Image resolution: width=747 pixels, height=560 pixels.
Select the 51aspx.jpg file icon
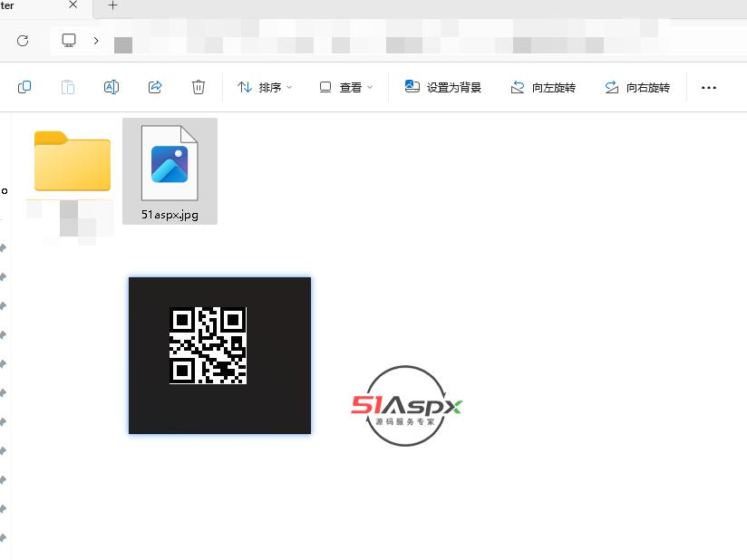click(x=170, y=163)
